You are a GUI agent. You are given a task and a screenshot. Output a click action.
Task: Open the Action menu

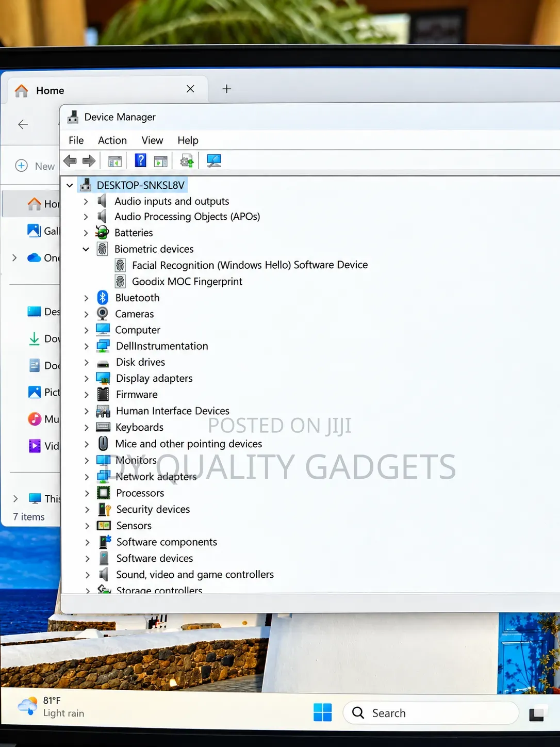[x=112, y=140]
